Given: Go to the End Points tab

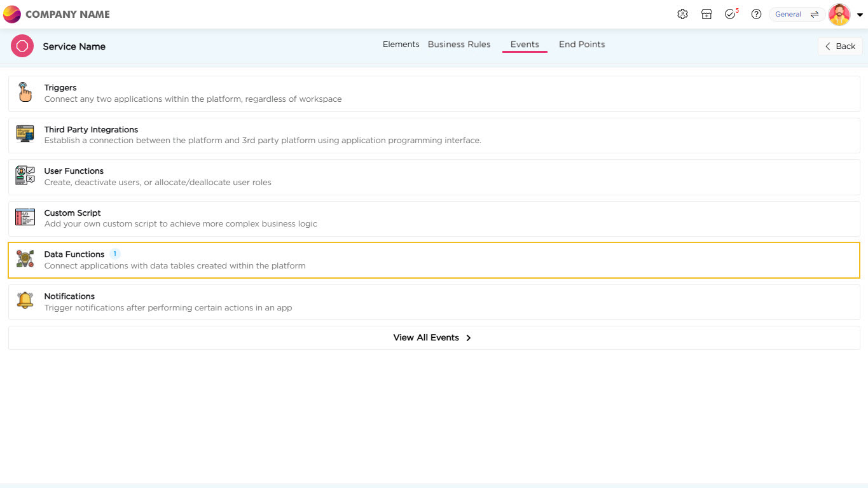Looking at the screenshot, I should 582,45.
